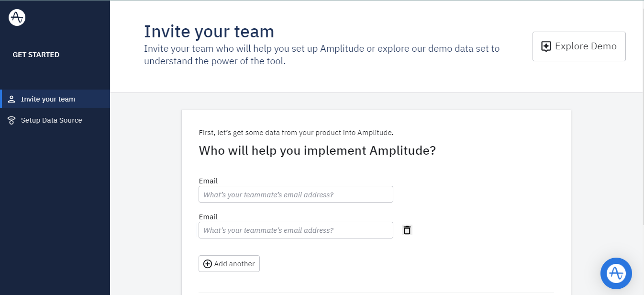Click the person icon beside Invite your team
This screenshot has height=295, width=644.
click(x=11, y=99)
